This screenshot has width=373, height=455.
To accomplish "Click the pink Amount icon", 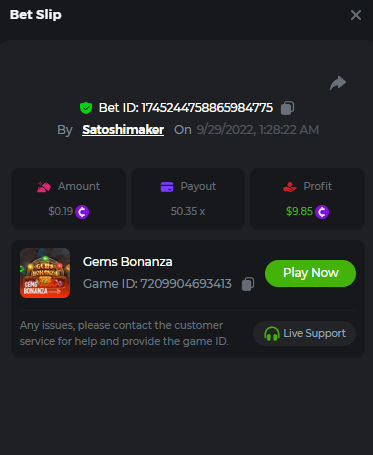I will pos(44,187).
